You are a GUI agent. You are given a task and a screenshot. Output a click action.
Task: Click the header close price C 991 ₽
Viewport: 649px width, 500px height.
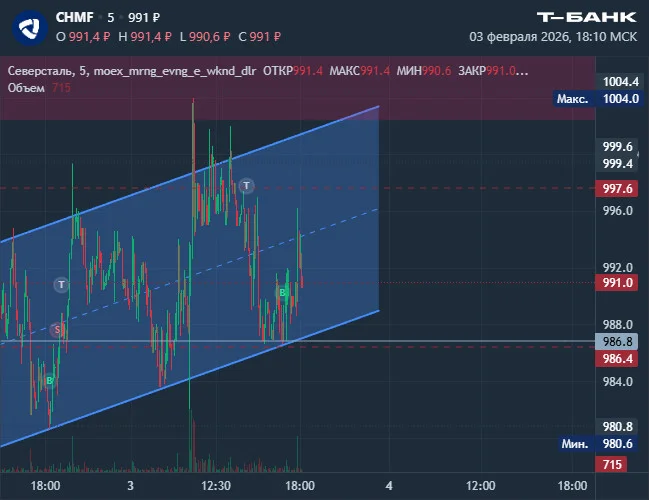click(260, 37)
